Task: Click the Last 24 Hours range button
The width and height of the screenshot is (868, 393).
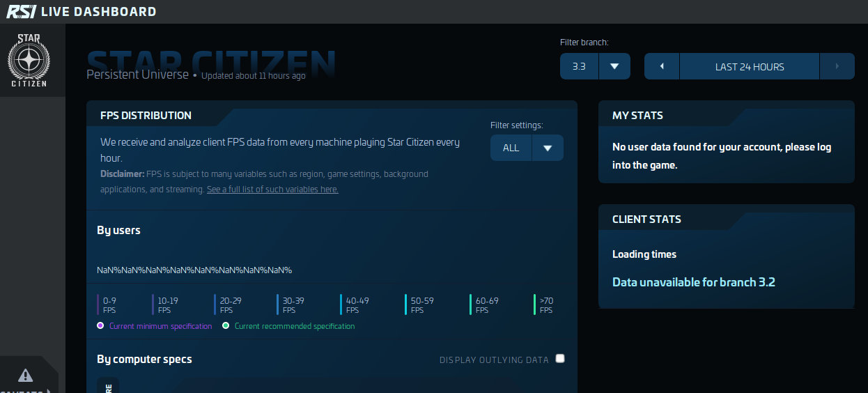Action: [749, 67]
